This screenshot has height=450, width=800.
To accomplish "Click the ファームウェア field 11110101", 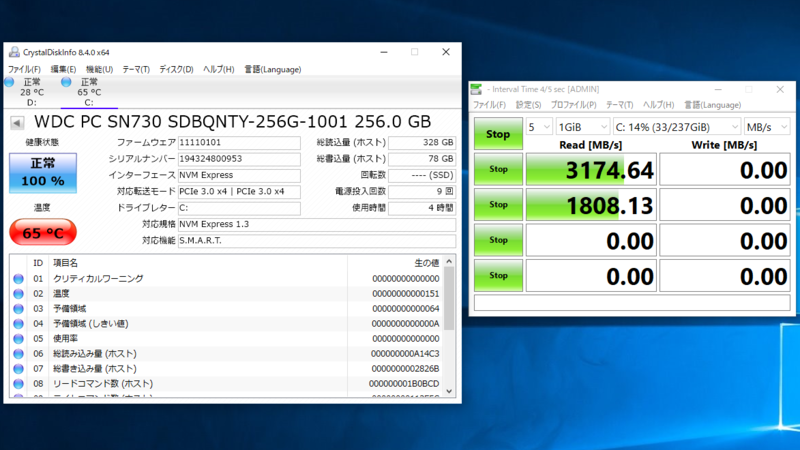I will (239, 142).
